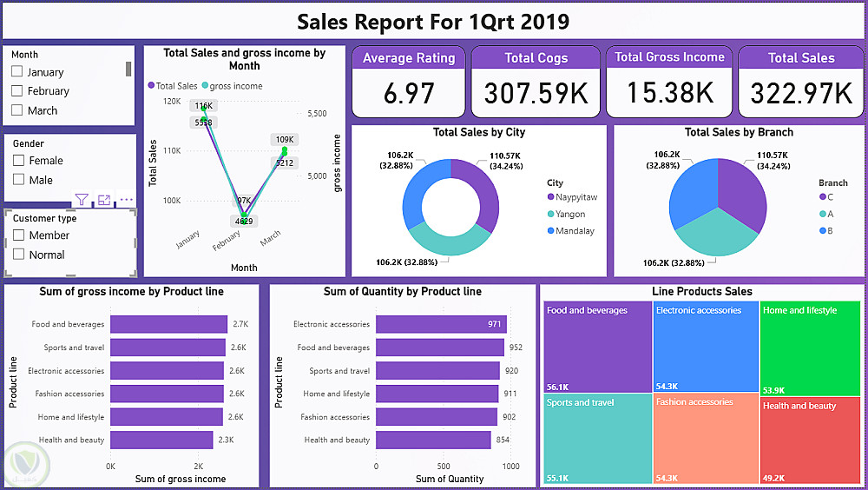
Task: Click the Total Cogs card value 307.59K
Action: pos(536,93)
